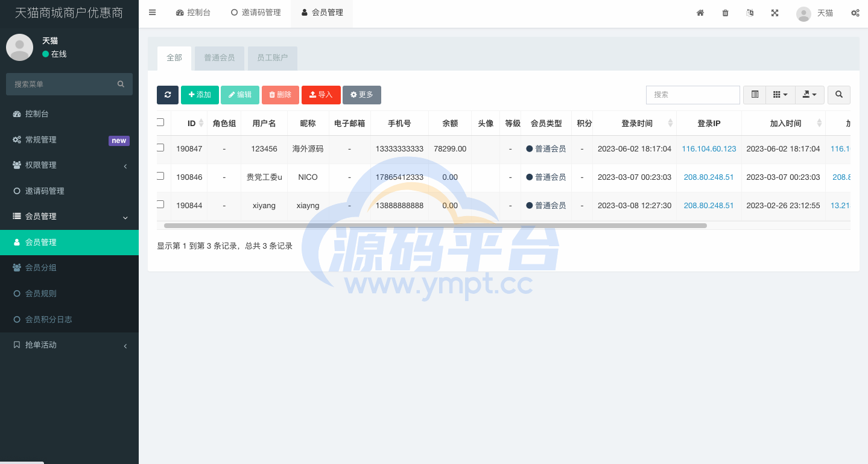Click the 天猫商城商户优惠商 title
Screen dimensions: 868x464
pos(69,13)
